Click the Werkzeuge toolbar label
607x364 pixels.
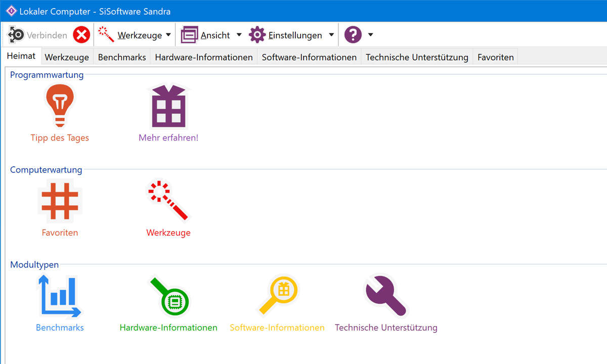click(x=140, y=35)
